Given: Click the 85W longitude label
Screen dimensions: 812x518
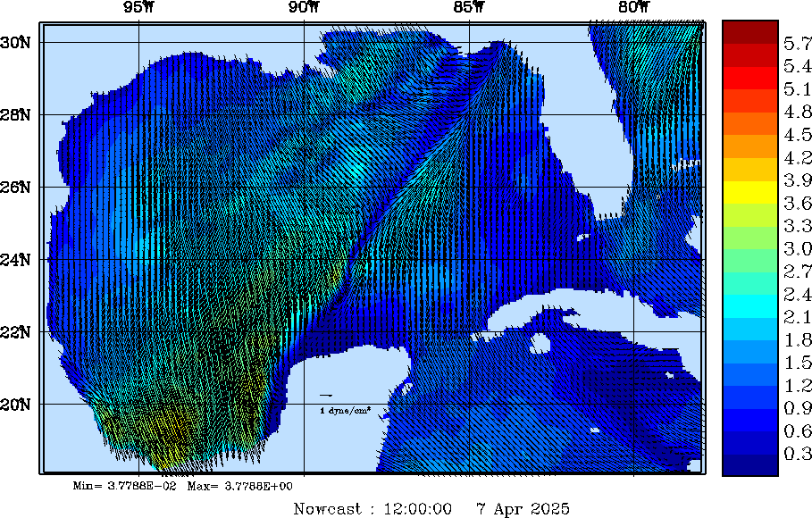Looking at the screenshot, I should point(469,7).
